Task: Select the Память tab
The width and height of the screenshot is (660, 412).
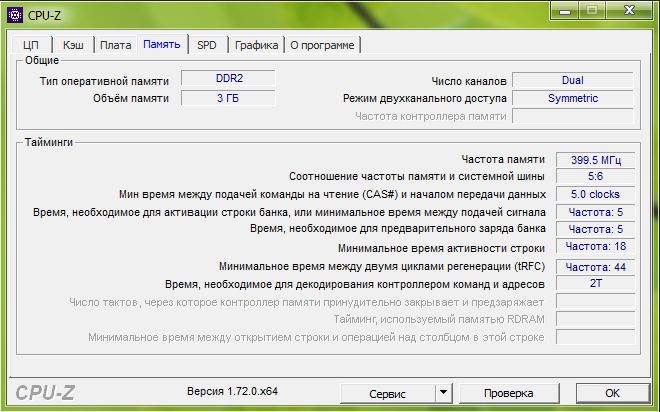Action: [162, 44]
